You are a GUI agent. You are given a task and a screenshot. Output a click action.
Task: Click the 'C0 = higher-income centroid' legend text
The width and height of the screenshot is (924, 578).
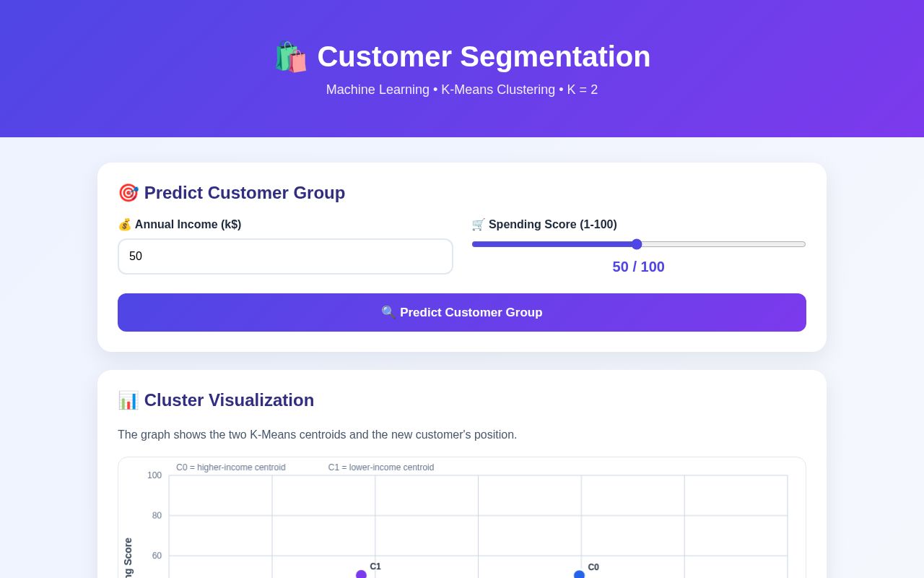[x=231, y=467]
